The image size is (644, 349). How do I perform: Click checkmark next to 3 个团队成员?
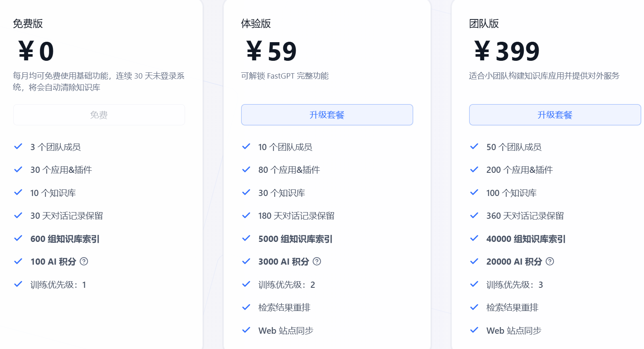click(18, 146)
